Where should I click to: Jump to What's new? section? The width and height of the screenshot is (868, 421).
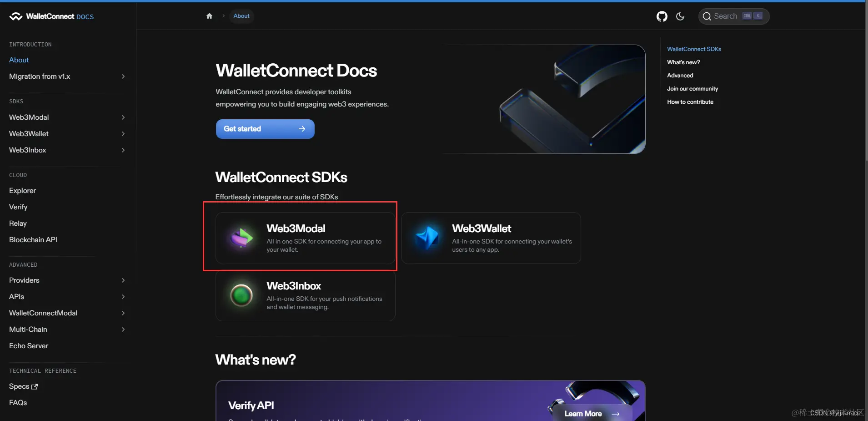pos(683,62)
